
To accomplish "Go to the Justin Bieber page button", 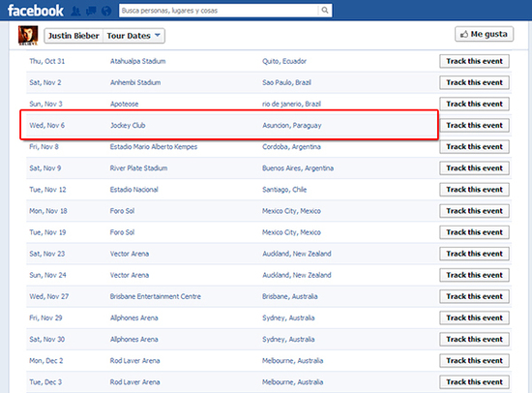I will [74, 36].
